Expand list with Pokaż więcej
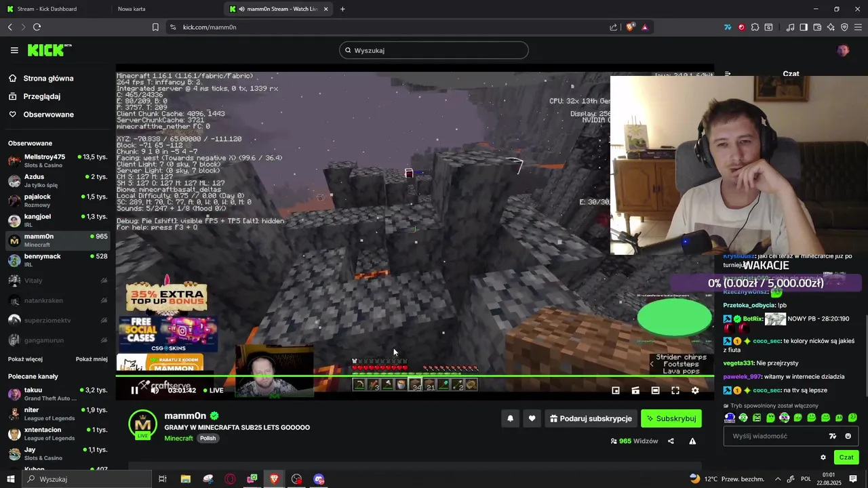868x488 pixels. click(x=25, y=359)
